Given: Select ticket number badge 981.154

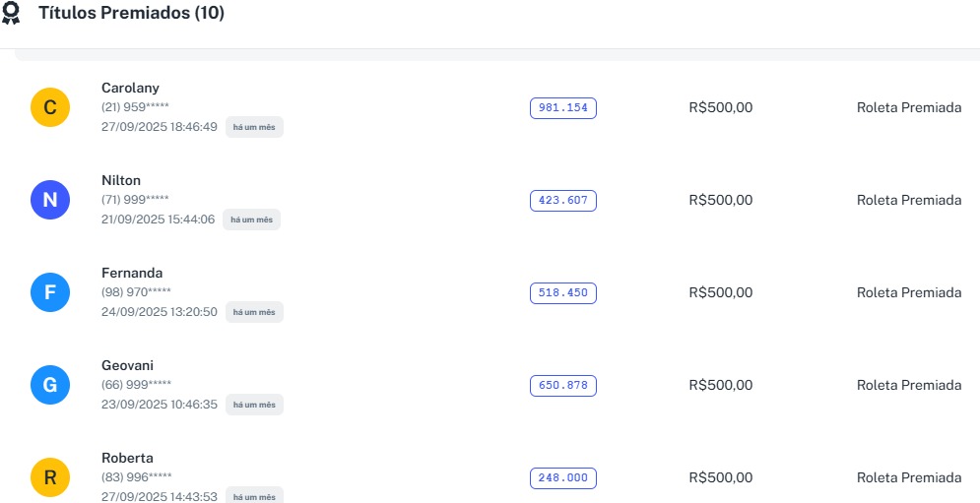Looking at the screenshot, I should coord(563,108).
